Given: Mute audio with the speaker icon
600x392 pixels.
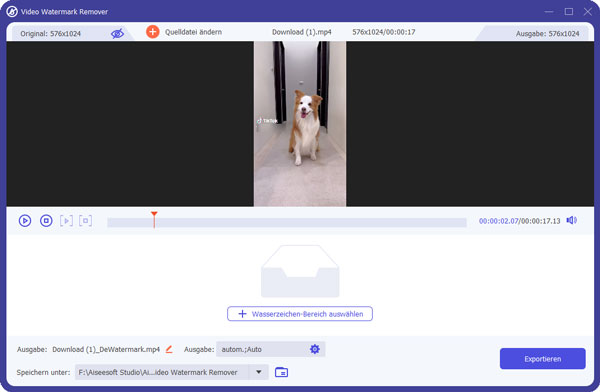Looking at the screenshot, I should 571,220.
